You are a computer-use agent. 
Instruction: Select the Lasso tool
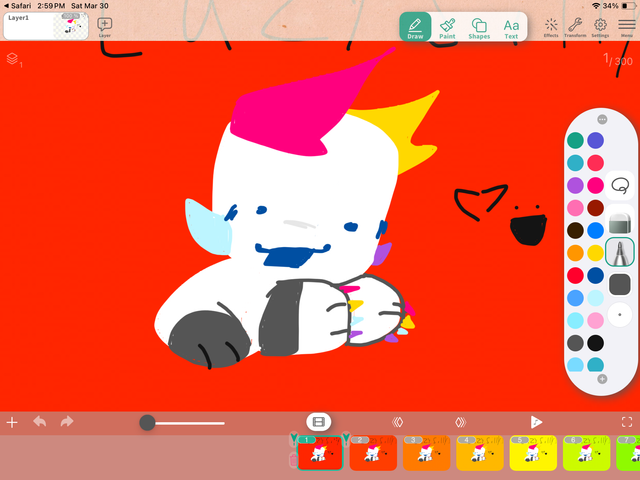point(620,186)
